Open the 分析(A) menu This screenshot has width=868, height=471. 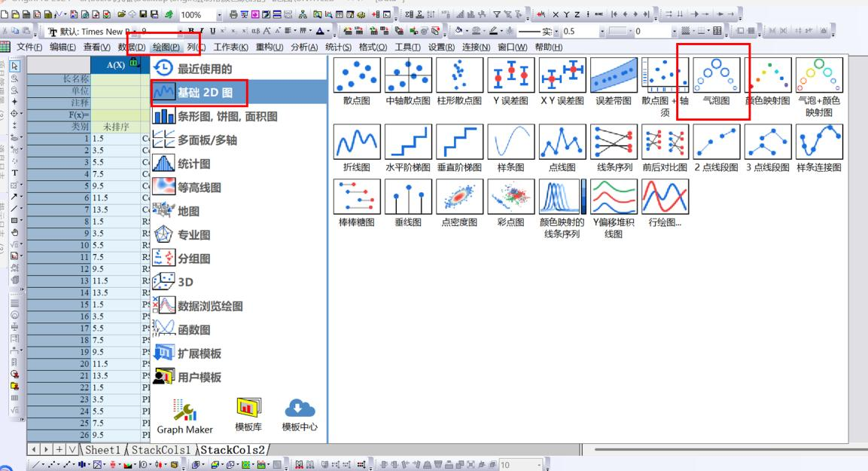[x=304, y=47]
